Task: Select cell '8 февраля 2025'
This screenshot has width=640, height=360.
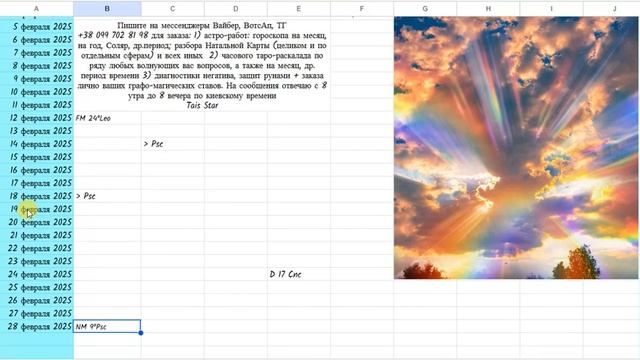Action: coord(37,66)
